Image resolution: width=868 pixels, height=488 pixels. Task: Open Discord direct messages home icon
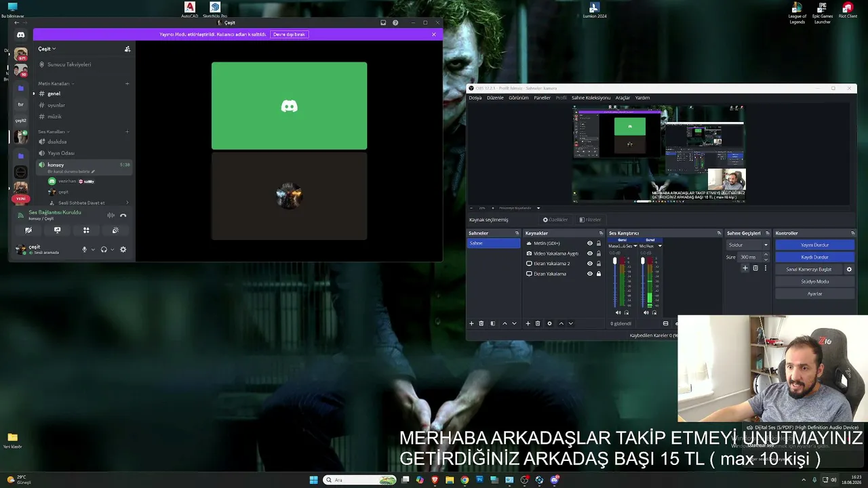click(21, 35)
